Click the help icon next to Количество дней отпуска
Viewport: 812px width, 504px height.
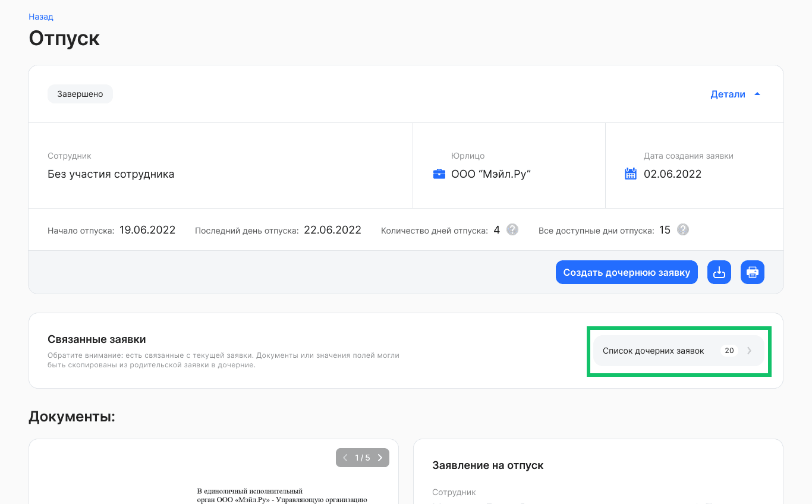(x=512, y=229)
